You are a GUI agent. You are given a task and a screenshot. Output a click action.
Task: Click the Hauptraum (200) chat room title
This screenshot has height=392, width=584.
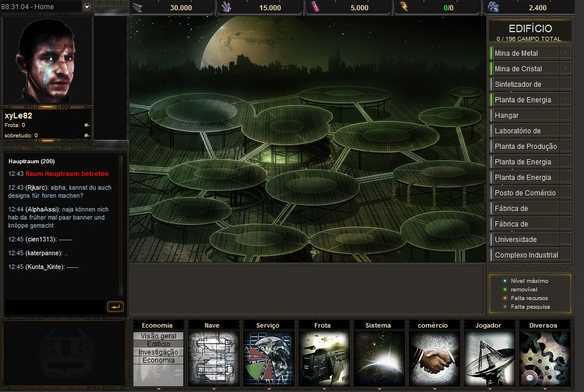coord(32,161)
